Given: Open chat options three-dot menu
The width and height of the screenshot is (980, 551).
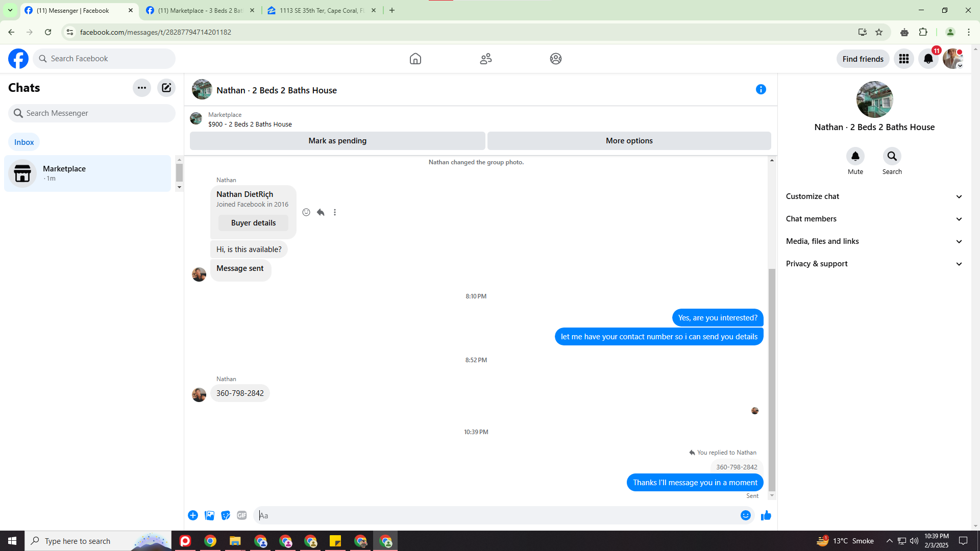Looking at the screenshot, I should click(x=142, y=88).
